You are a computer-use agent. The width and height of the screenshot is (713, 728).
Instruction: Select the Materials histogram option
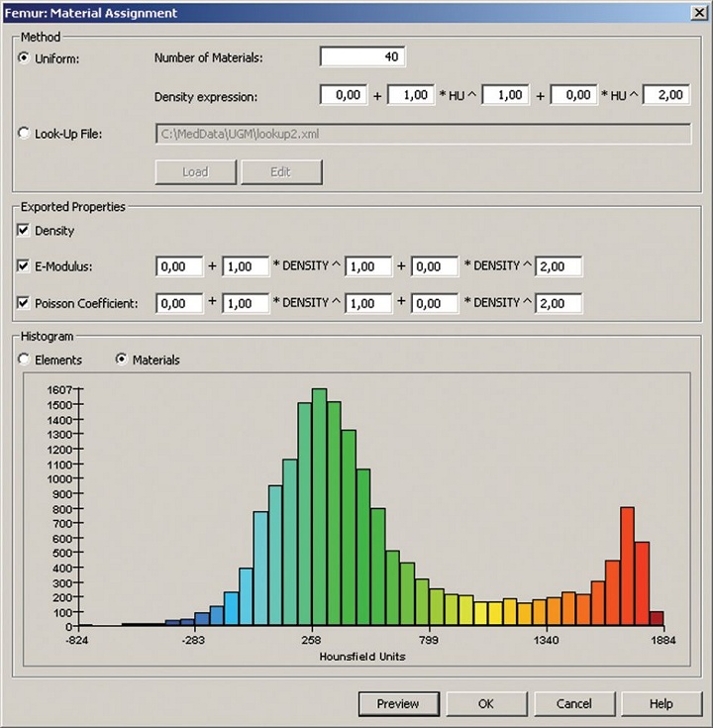click(123, 361)
